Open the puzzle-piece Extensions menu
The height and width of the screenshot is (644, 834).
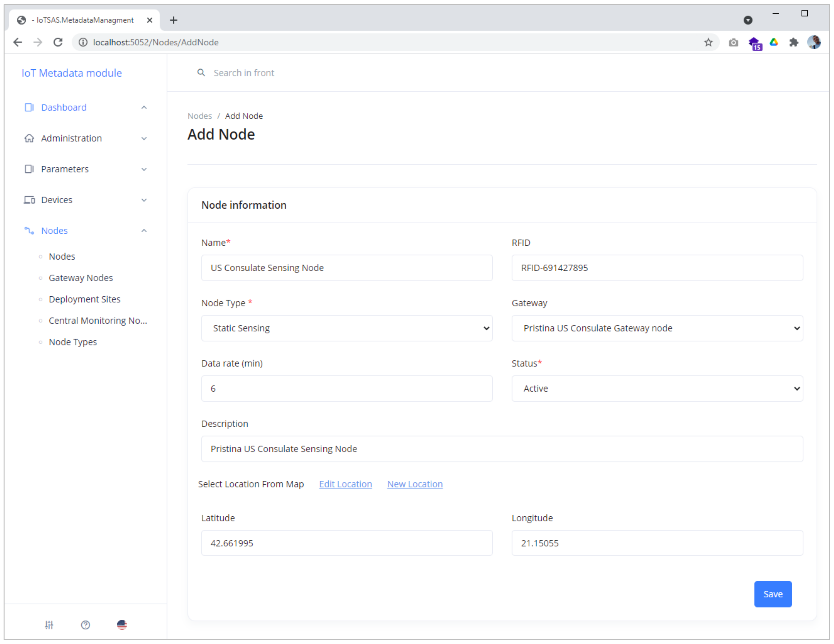pos(794,42)
